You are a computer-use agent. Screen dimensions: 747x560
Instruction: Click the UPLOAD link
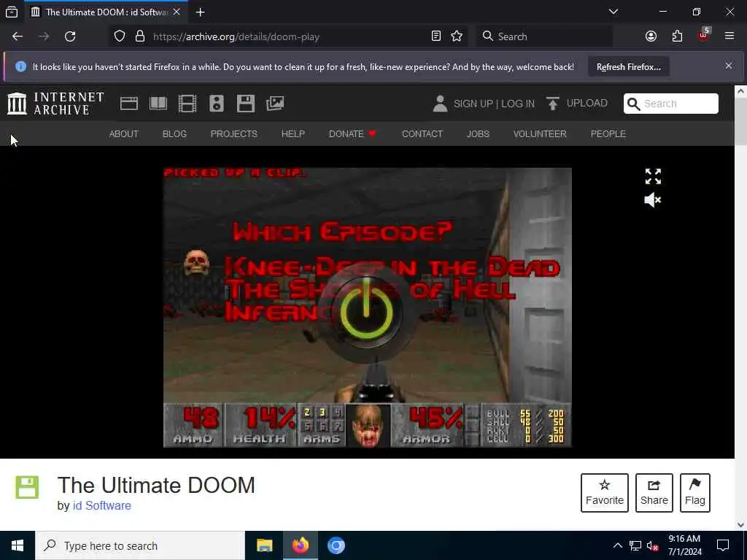[587, 104]
